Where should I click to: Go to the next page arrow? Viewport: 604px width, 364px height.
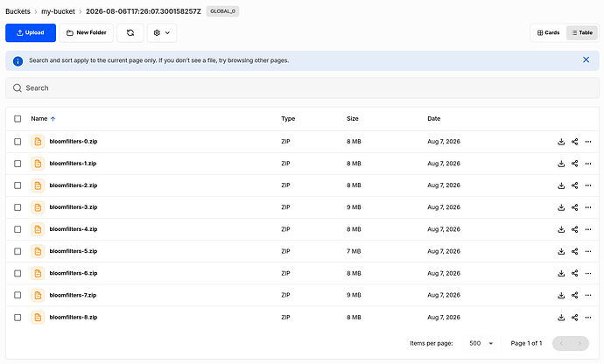pyautogui.click(x=579, y=343)
